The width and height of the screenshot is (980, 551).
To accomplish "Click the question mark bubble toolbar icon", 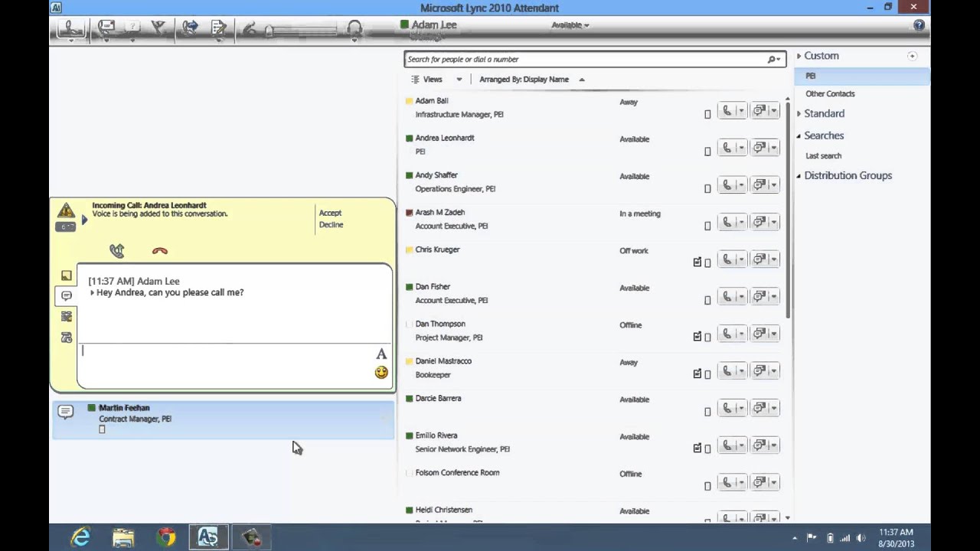I will pos(132,28).
